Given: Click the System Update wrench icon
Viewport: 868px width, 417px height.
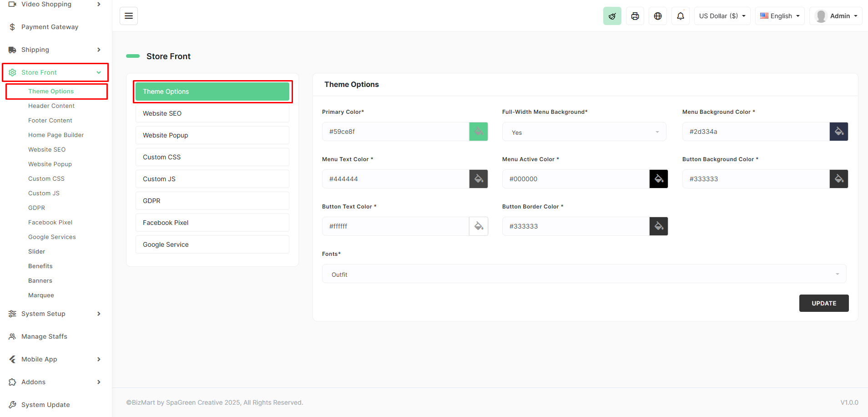Looking at the screenshot, I should tap(12, 405).
